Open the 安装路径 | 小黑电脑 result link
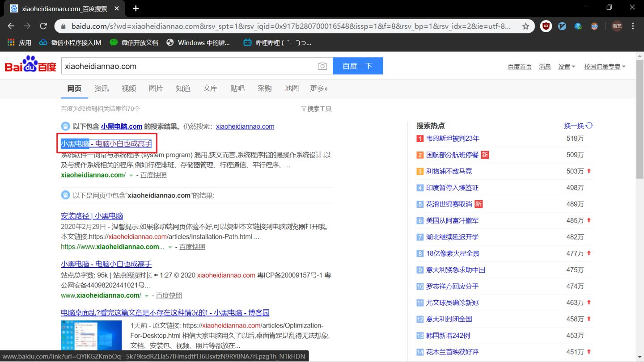 (92, 216)
